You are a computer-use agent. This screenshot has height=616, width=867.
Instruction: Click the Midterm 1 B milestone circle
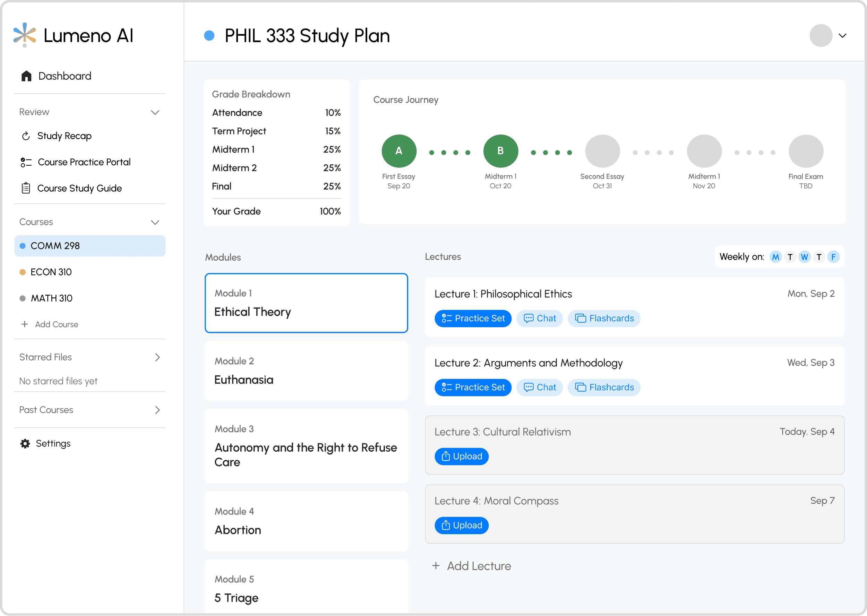tap(500, 151)
